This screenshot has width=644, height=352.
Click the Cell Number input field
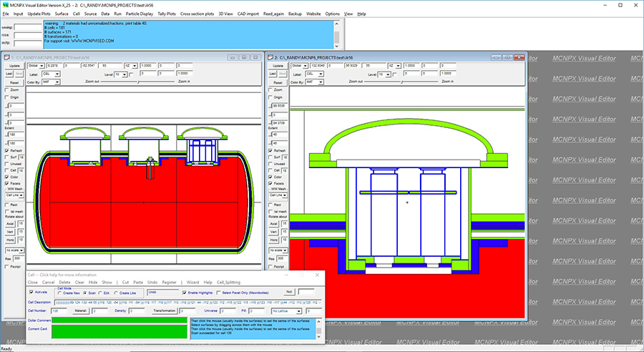pos(59,311)
